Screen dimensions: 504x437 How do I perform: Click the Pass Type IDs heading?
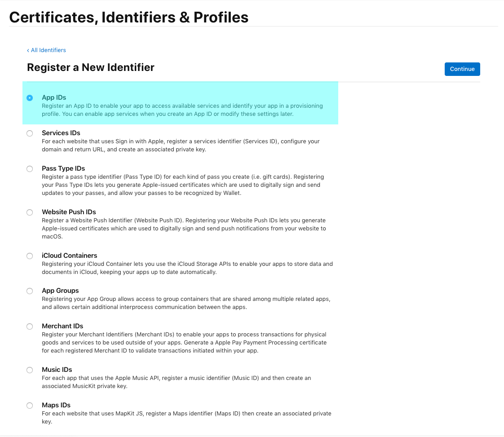point(63,168)
